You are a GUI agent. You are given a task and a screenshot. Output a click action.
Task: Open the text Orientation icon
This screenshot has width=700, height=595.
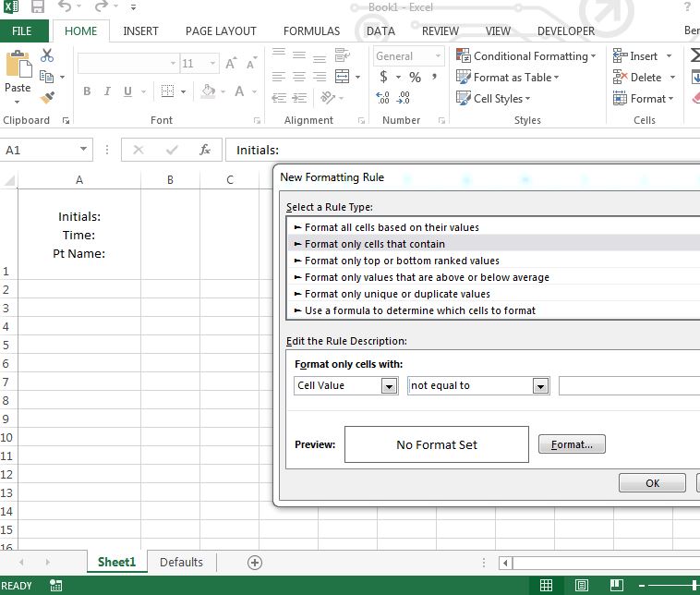coord(328,97)
